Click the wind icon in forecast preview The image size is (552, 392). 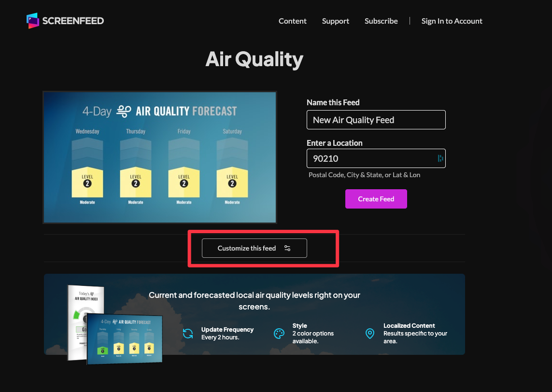[x=124, y=112]
